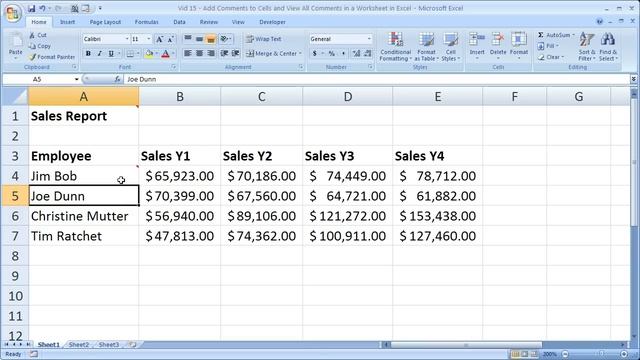Screen dimensions: 640x360
Task: Toggle Middle Align for the cell
Action: 199,39
